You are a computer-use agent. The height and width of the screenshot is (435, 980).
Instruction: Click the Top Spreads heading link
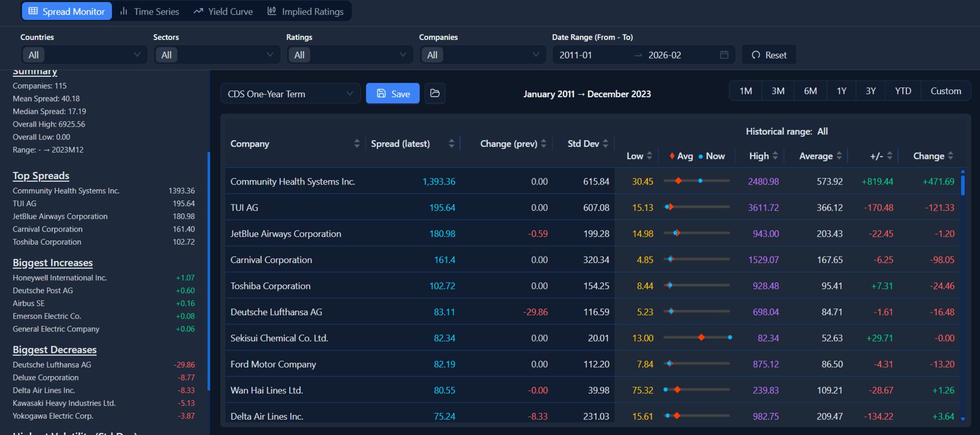[x=41, y=176]
